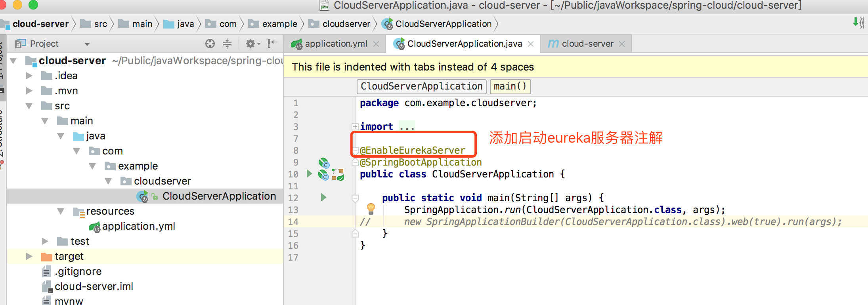Close the application.yml tab
This screenshot has width=868, height=305.
(x=376, y=44)
